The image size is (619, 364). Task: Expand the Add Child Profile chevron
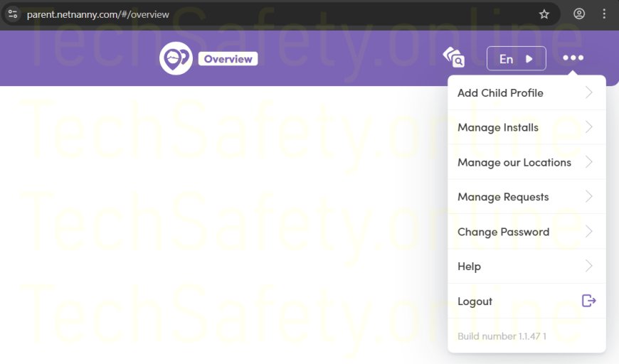[588, 92]
